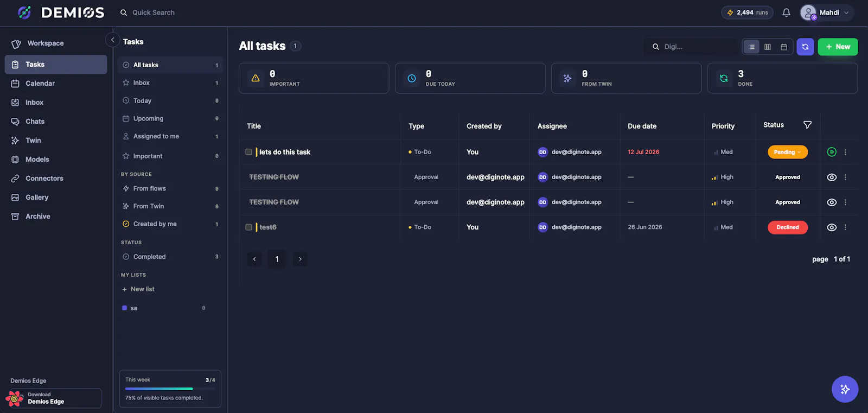
Task: Collapse the Tasks side panel
Action: (112, 40)
